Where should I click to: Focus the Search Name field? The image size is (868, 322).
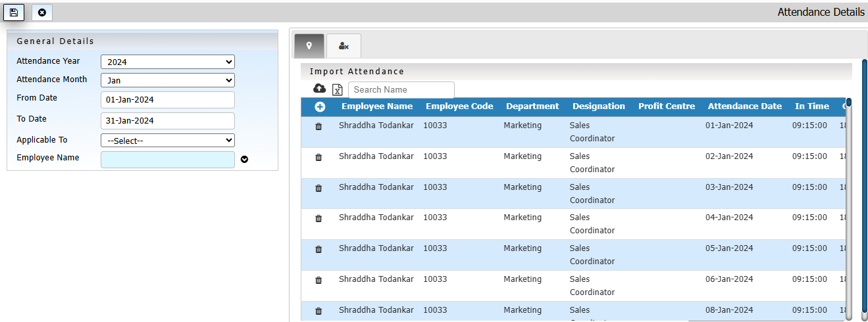point(401,89)
